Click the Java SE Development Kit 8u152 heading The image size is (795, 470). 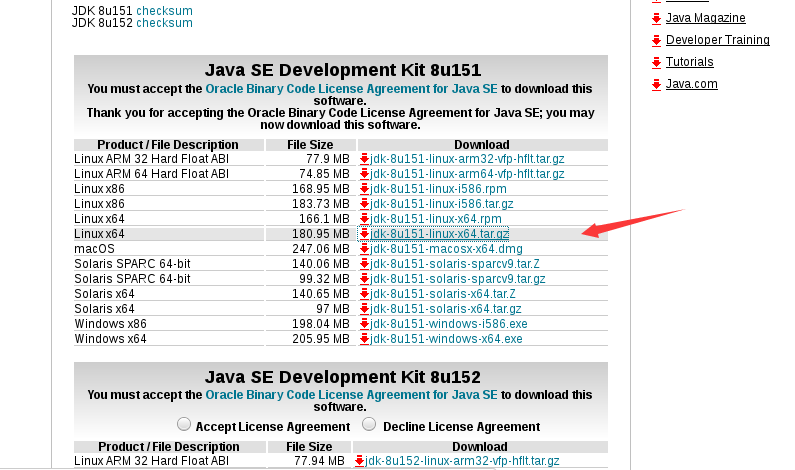pyautogui.click(x=343, y=377)
